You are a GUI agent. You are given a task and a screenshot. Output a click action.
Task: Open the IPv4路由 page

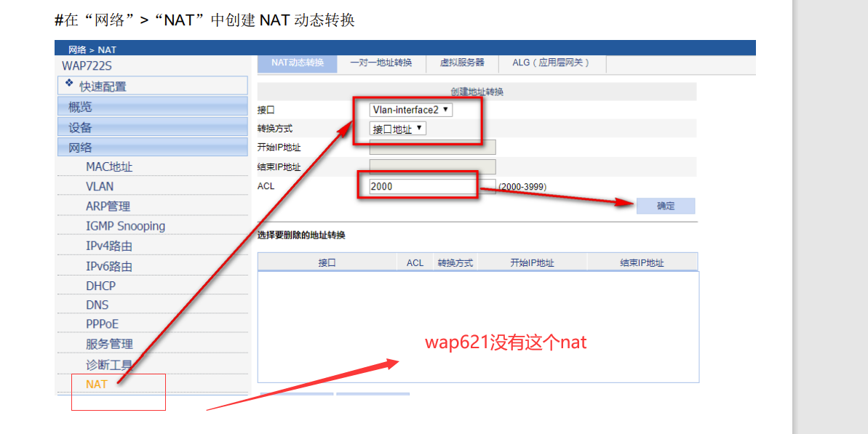109,246
